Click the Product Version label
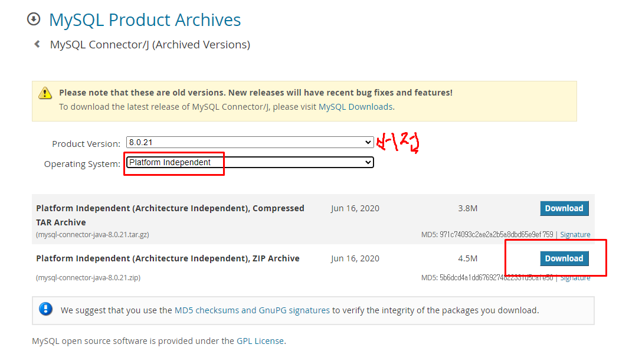The height and width of the screenshot is (364, 629). point(86,144)
